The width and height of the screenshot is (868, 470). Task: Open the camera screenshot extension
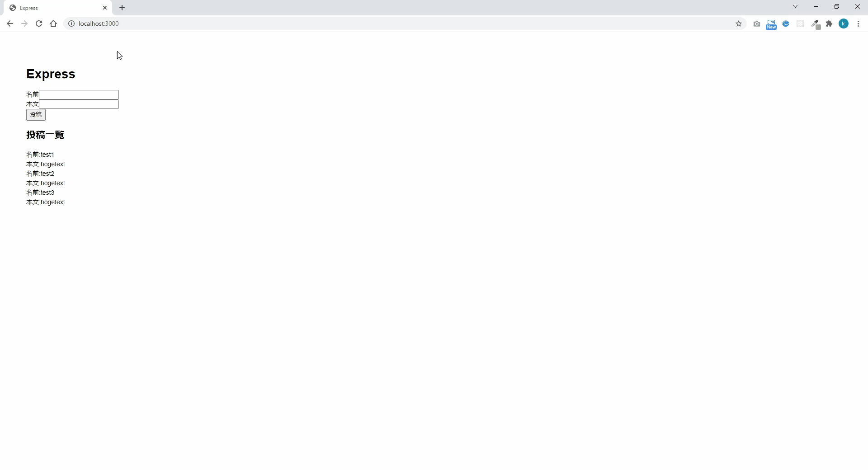[757, 23]
